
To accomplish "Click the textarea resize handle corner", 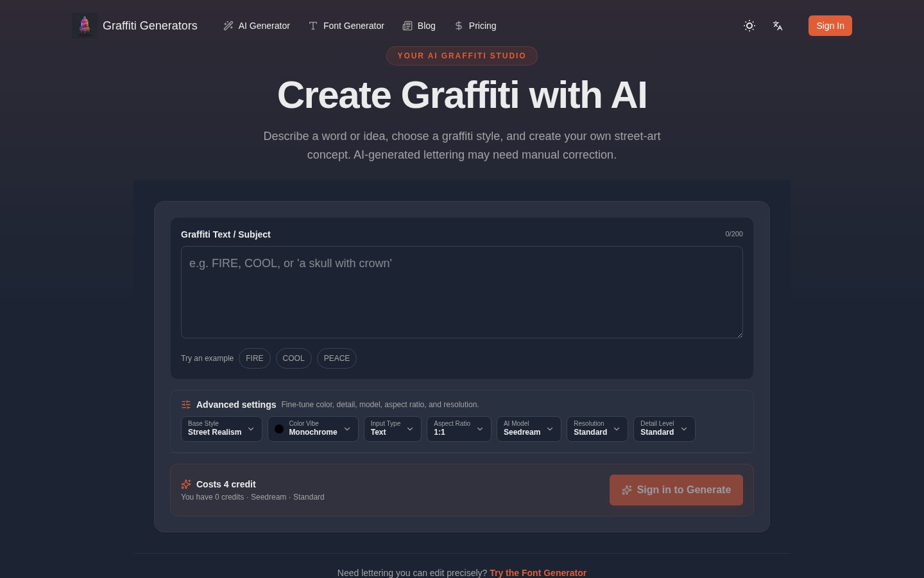I will point(739,334).
